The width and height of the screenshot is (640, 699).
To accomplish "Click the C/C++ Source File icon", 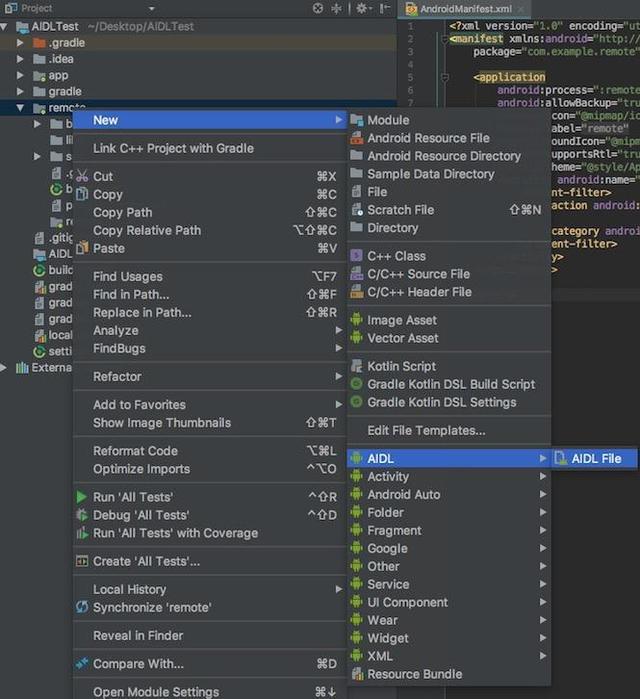I will 357,274.
